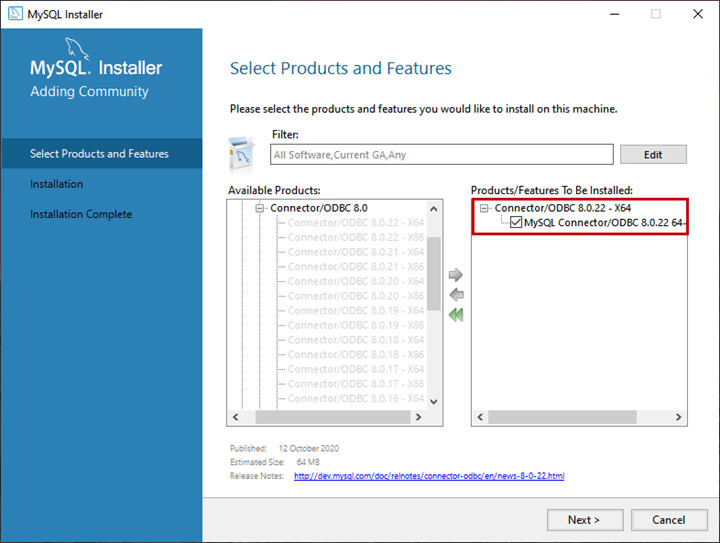Close the MySQL Installer window

coord(698,14)
